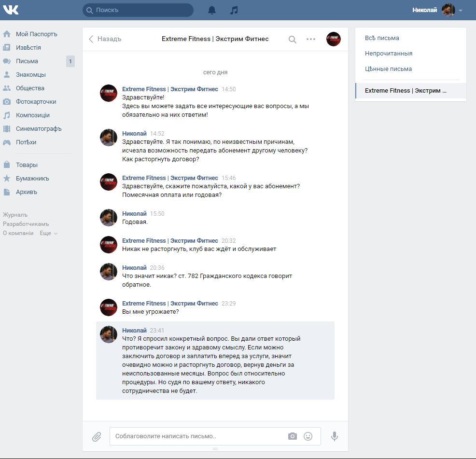
Task: Select message Вы мне угрожаете?
Action: tap(150, 312)
